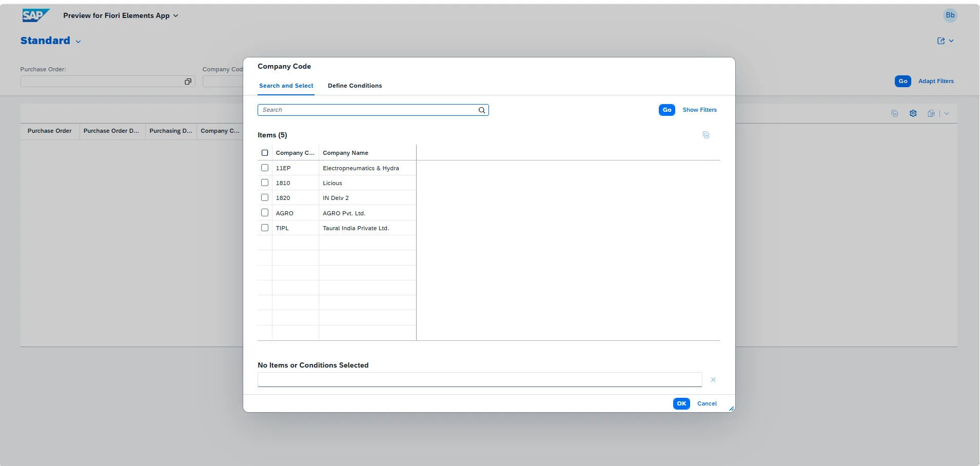Confirm with the OK button
This screenshot has width=980, height=466.
click(x=681, y=404)
